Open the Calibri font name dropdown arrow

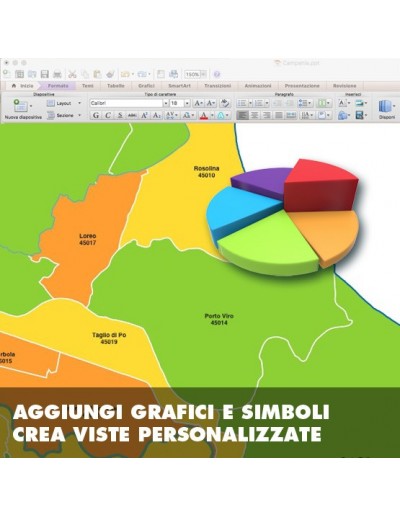tap(166, 103)
